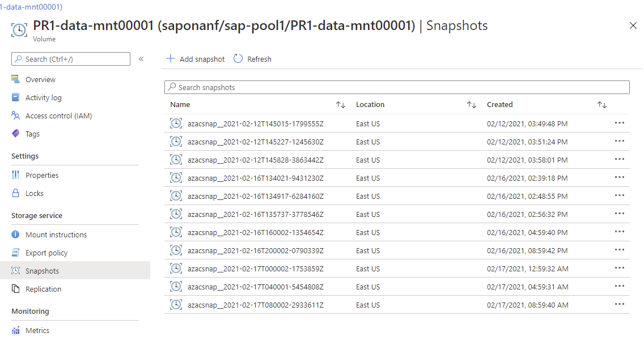Sort snapshots by Location column arrows
644x341 pixels.
[471, 105]
